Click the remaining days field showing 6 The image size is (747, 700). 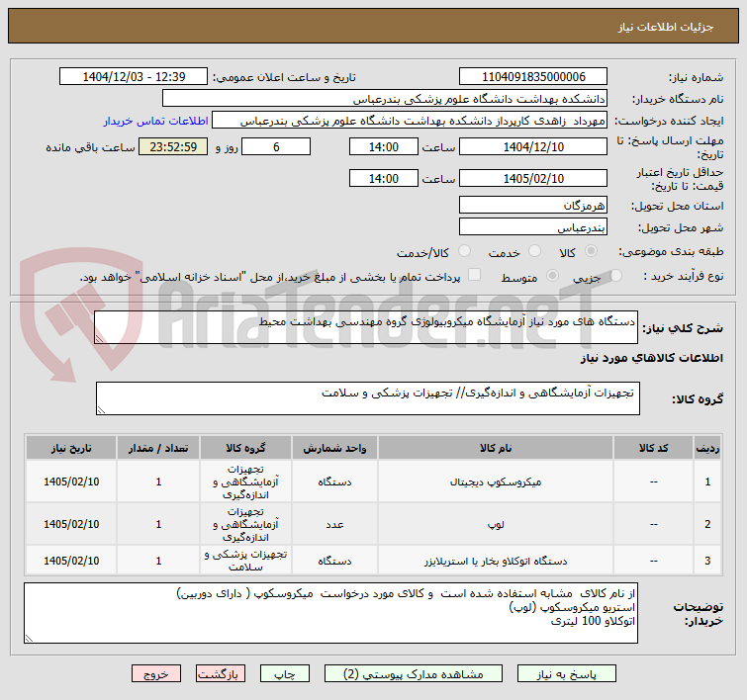click(x=276, y=146)
